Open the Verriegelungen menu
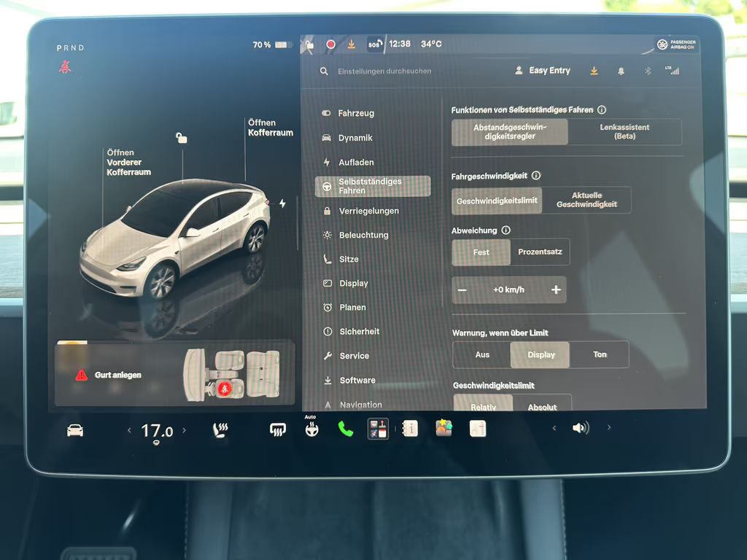This screenshot has width=747, height=560. 373,211
